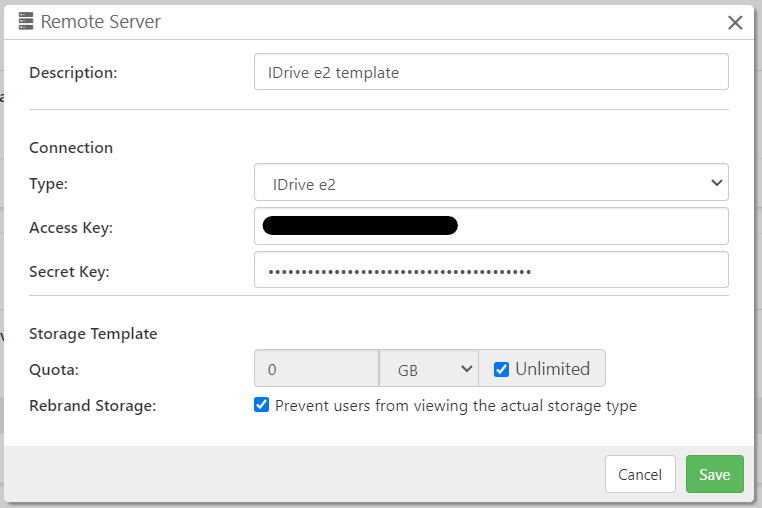Click the server icon beside Remote Server title

[26, 22]
